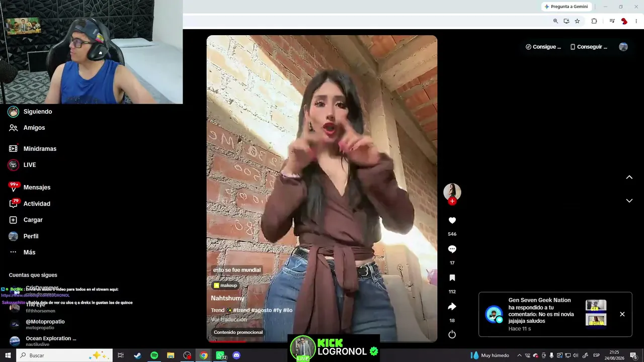644x362 pixels.
Task: Save the video using the bookmark icon
Action: [452, 278]
